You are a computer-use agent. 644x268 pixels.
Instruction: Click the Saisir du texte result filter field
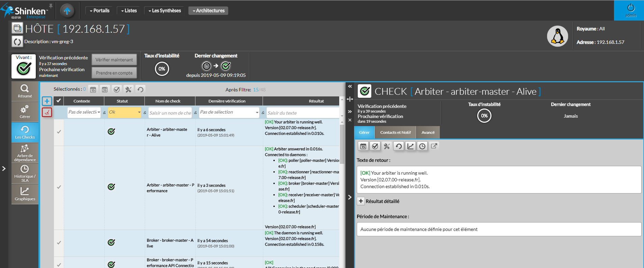[x=302, y=113]
